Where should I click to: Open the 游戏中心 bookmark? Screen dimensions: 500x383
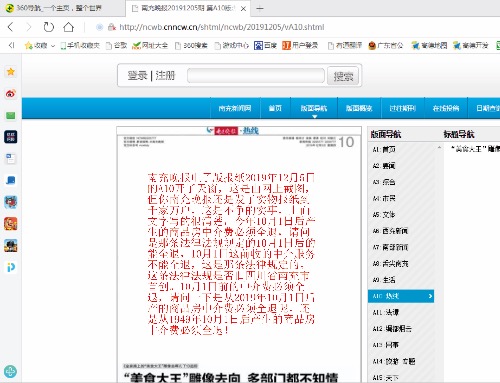(x=232, y=45)
